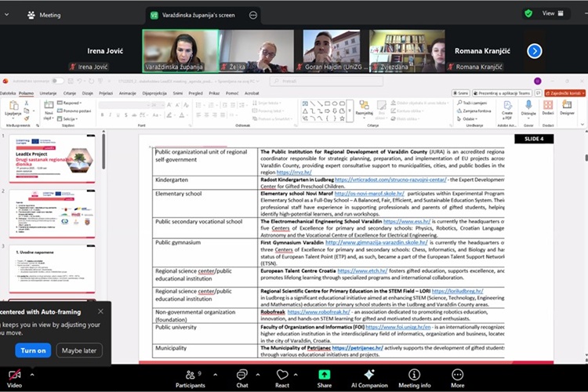Open AI Companion
Image resolution: width=588 pixels, height=392 pixels.
(369, 375)
